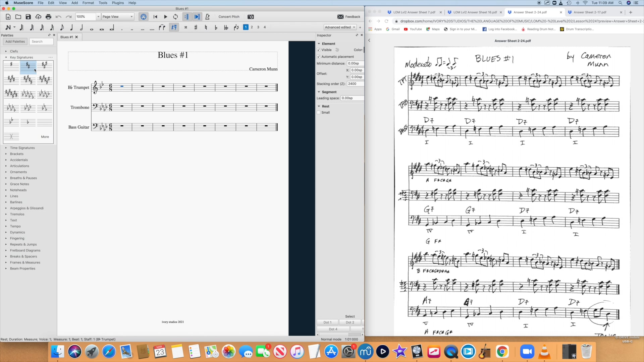Open the Plugins menu

(x=118, y=3)
